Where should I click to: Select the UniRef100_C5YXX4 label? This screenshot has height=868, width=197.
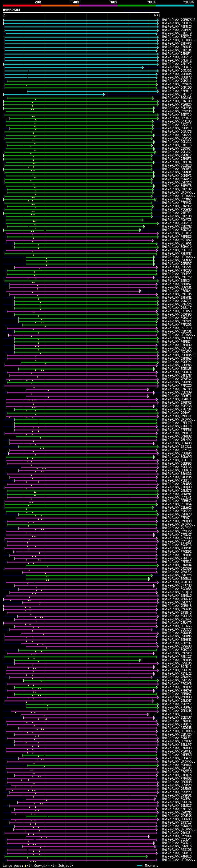(177, 836)
